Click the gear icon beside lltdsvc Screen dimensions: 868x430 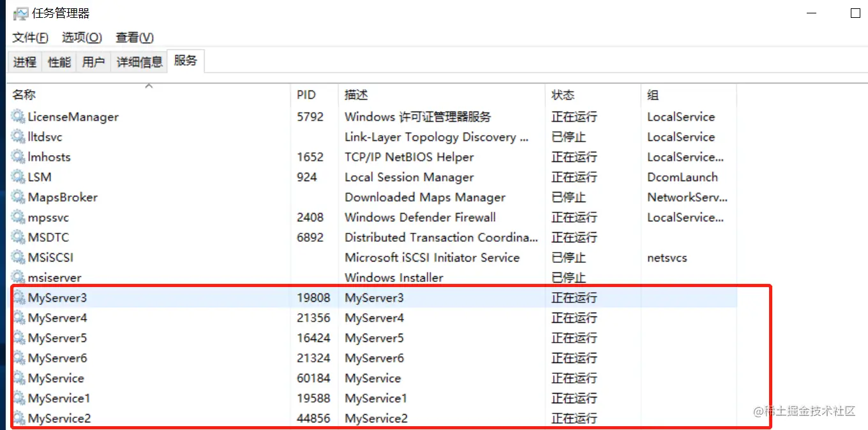(18, 137)
